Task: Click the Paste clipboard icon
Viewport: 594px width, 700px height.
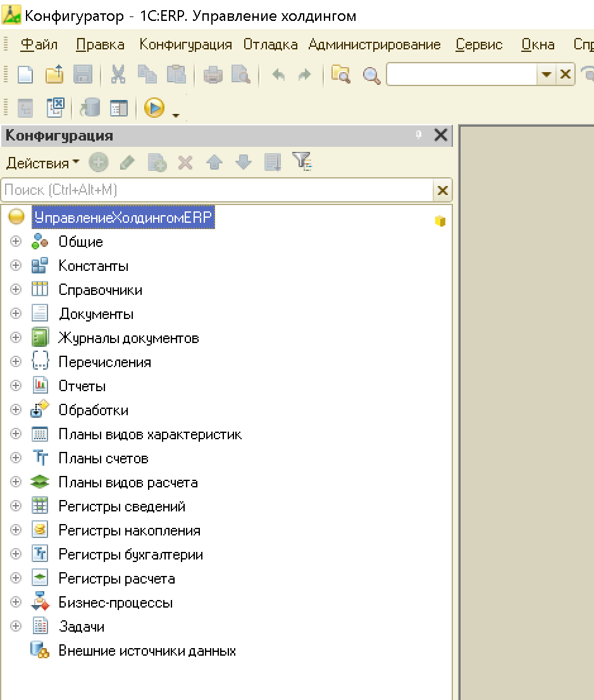Action: [176, 75]
